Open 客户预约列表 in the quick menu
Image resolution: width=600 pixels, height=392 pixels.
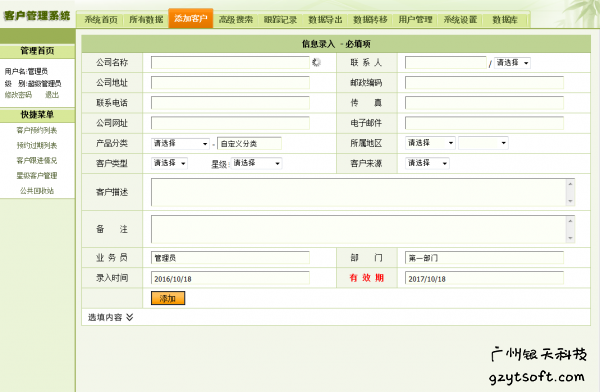tap(37, 130)
